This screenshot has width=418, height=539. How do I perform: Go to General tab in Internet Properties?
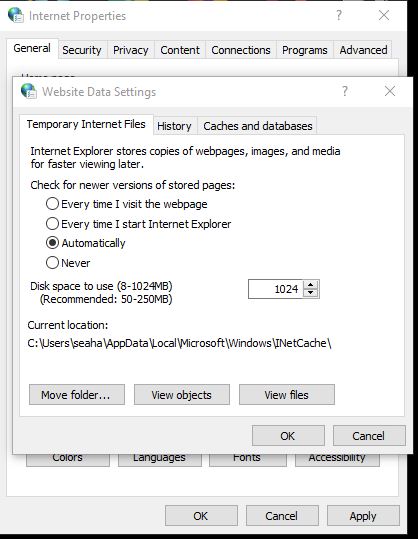point(32,48)
